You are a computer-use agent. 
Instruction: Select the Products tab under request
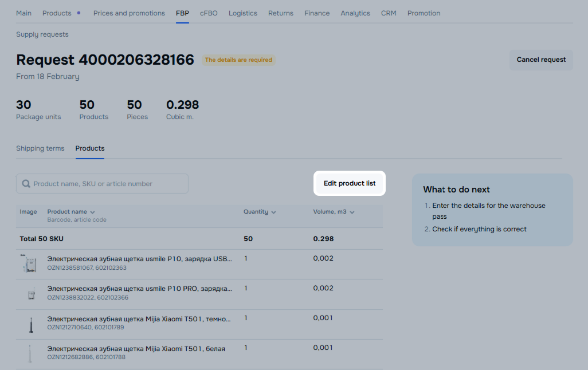click(x=90, y=148)
